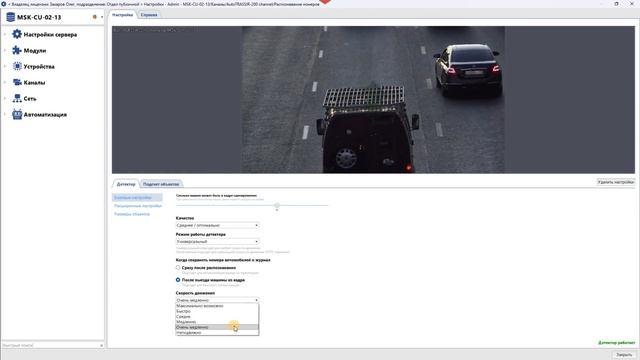The height and width of the screenshot is (360, 640).
Task: Select radio option Сразу после распознавания
Action: tap(178, 268)
